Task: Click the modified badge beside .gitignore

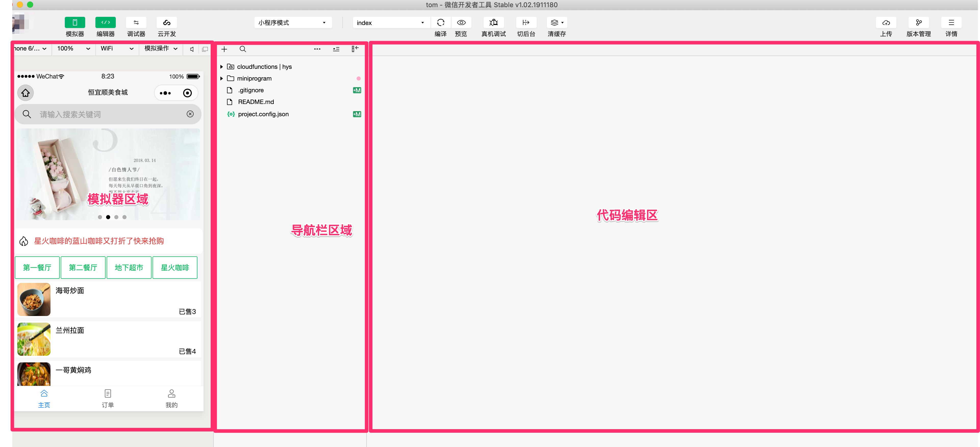Action: tap(357, 90)
